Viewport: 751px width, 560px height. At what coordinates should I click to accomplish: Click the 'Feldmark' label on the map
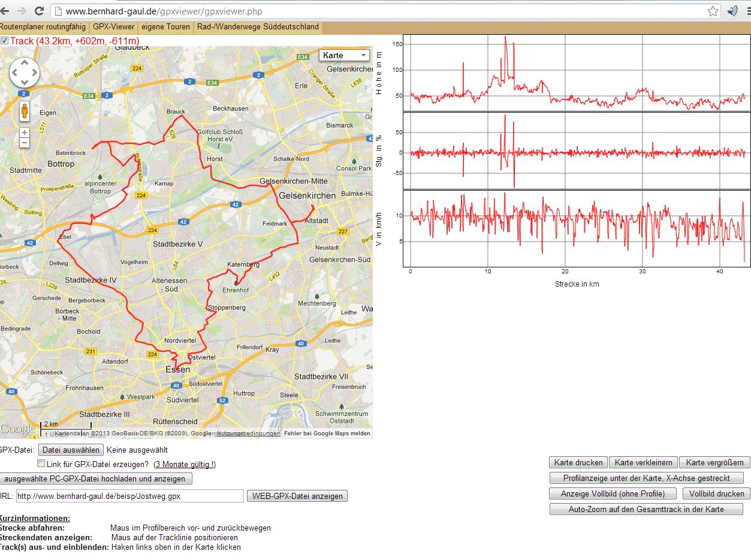pyautogui.click(x=275, y=224)
